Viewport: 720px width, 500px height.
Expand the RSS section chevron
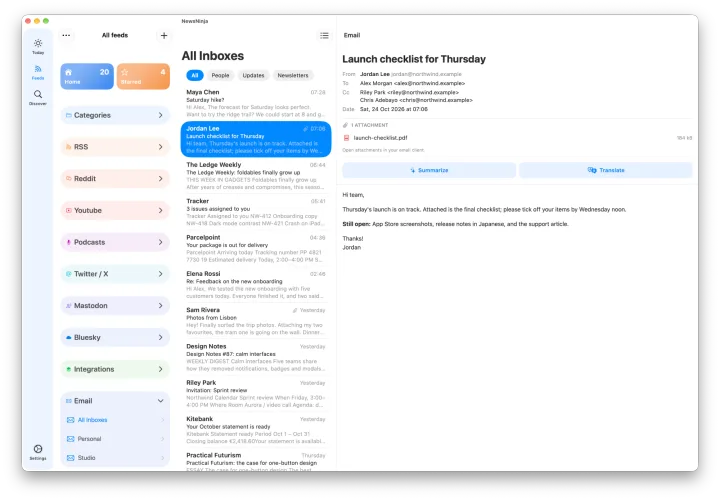point(160,147)
